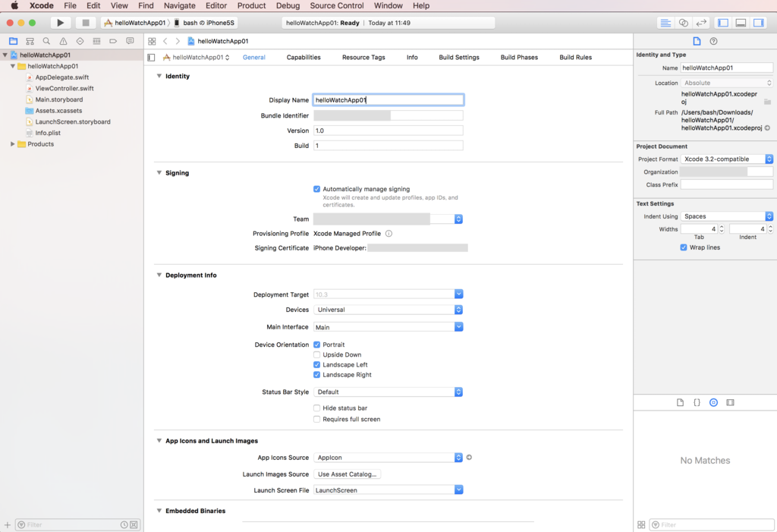This screenshot has height=532, width=777.
Task: Toggle Wrap lines in Text Settings
Action: [x=684, y=247]
